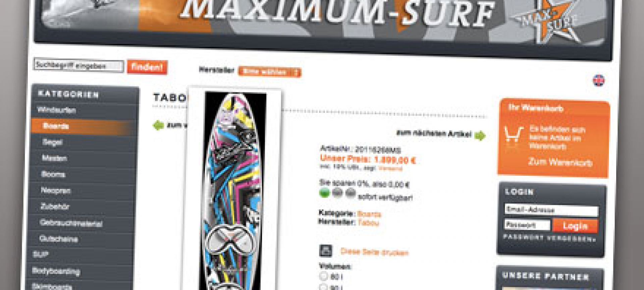
Task: Open the Hersteller 'Bitte wählen' dropdown
Action: [270, 72]
